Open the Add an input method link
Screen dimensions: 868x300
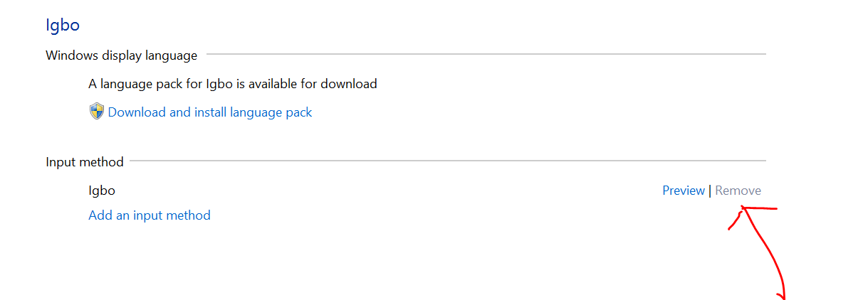tap(150, 215)
